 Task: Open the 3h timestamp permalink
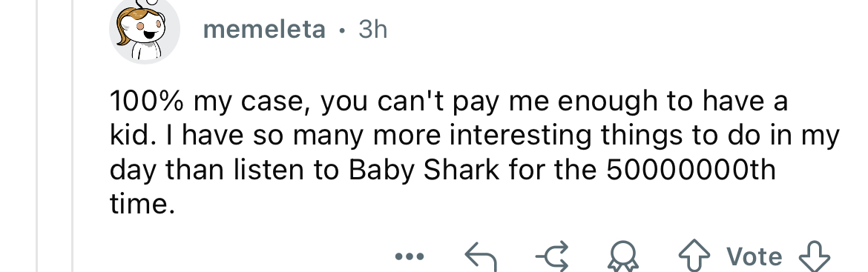pyautogui.click(x=372, y=30)
